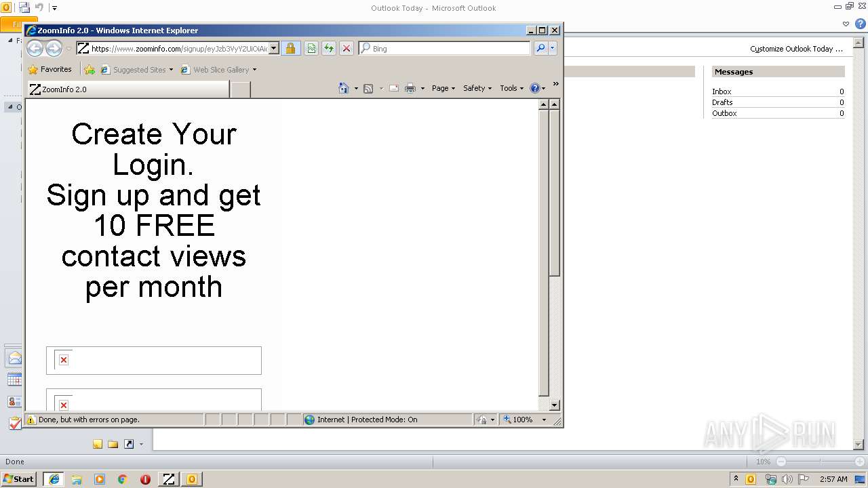This screenshot has height=488, width=868.
Task: Open Outlook Contacts navigation icon
Action: [14, 401]
